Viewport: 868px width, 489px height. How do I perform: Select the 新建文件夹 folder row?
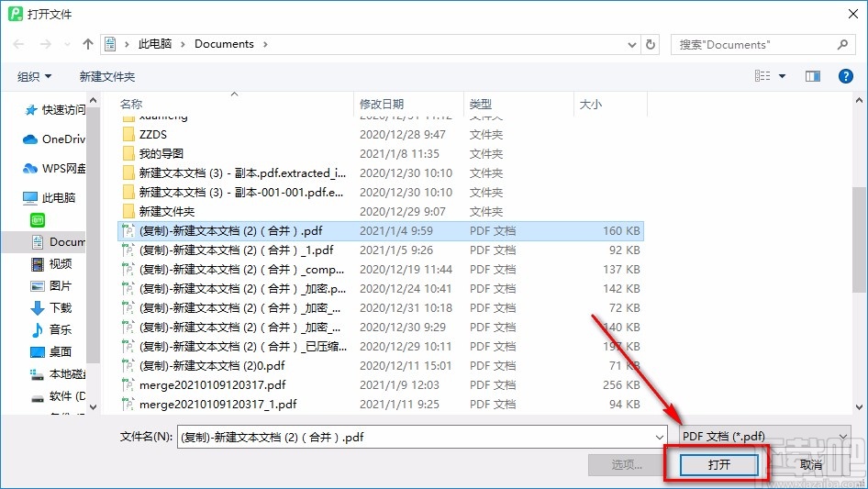[380, 212]
